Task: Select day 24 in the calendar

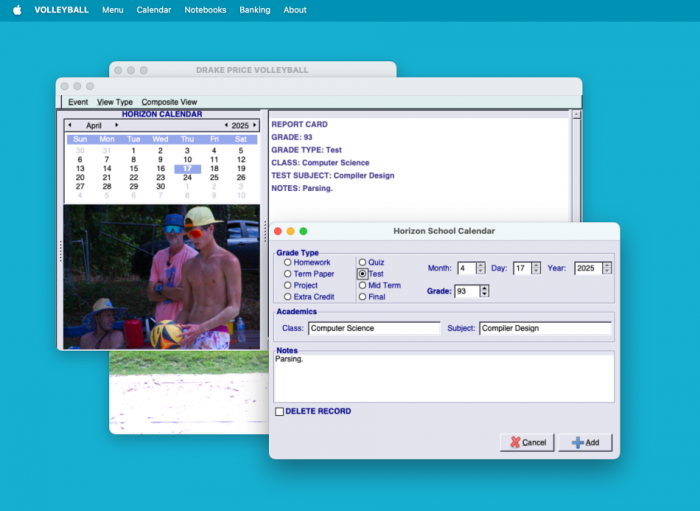Action: tap(187, 177)
